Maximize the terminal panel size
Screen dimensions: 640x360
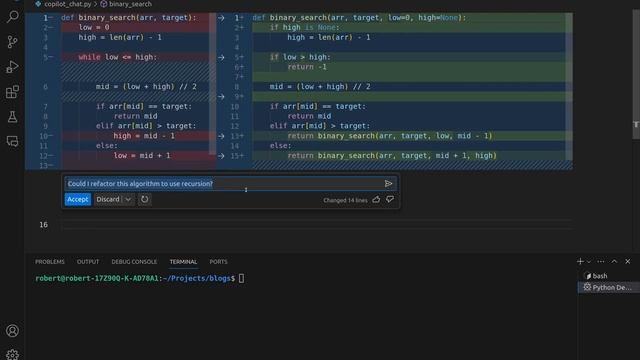click(x=614, y=261)
